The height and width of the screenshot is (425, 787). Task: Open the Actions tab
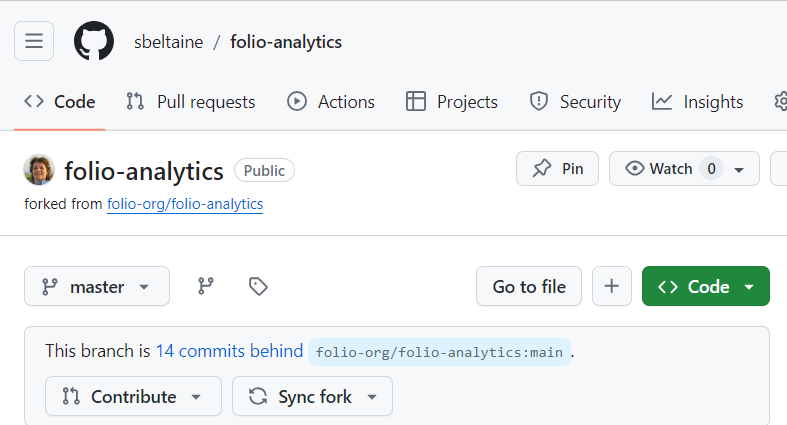[x=331, y=102]
